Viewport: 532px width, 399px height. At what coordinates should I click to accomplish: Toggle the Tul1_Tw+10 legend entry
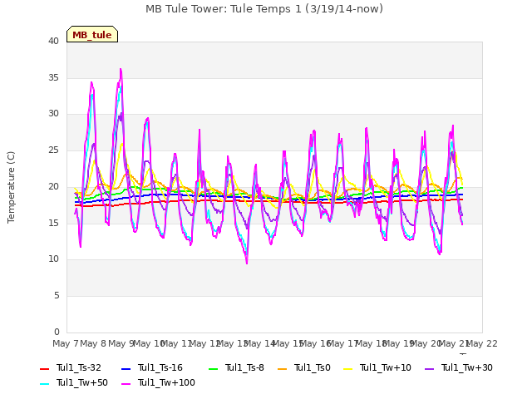click(x=377, y=367)
